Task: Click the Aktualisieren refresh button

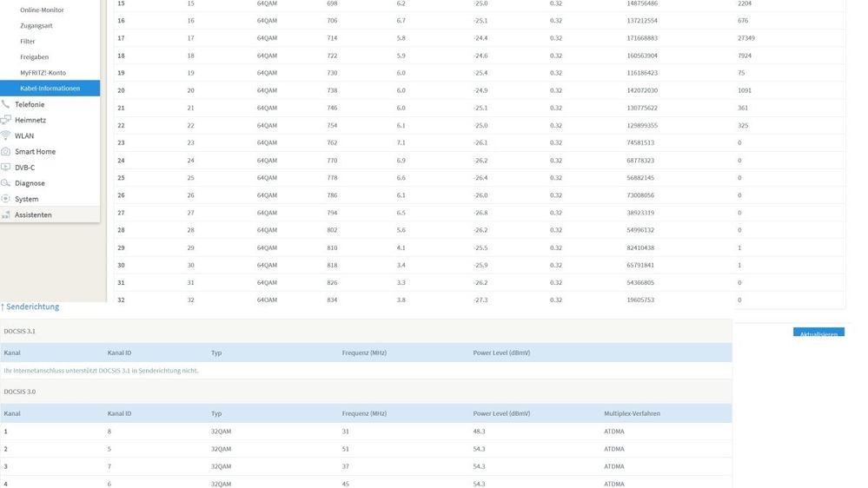Action: pyautogui.click(x=818, y=332)
